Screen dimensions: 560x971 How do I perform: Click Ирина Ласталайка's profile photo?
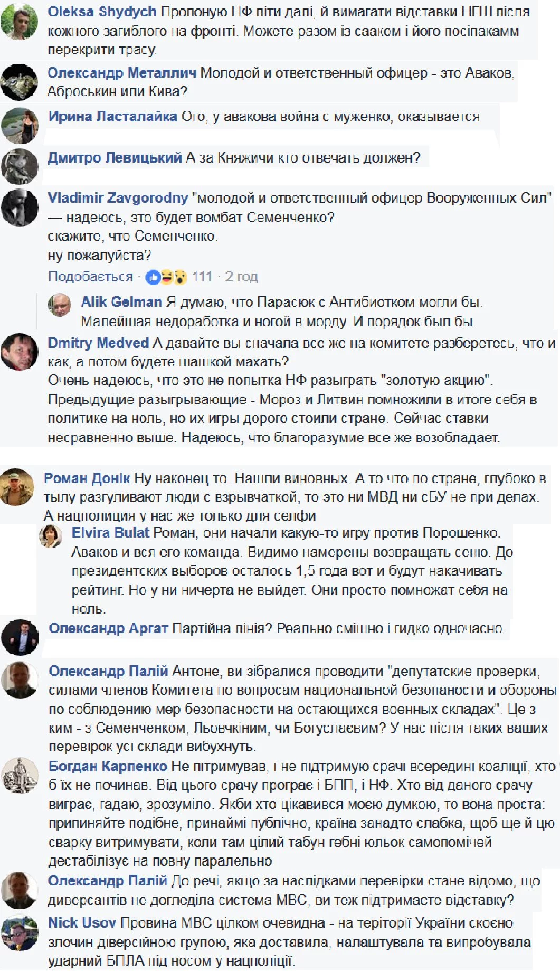pyautogui.click(x=20, y=126)
